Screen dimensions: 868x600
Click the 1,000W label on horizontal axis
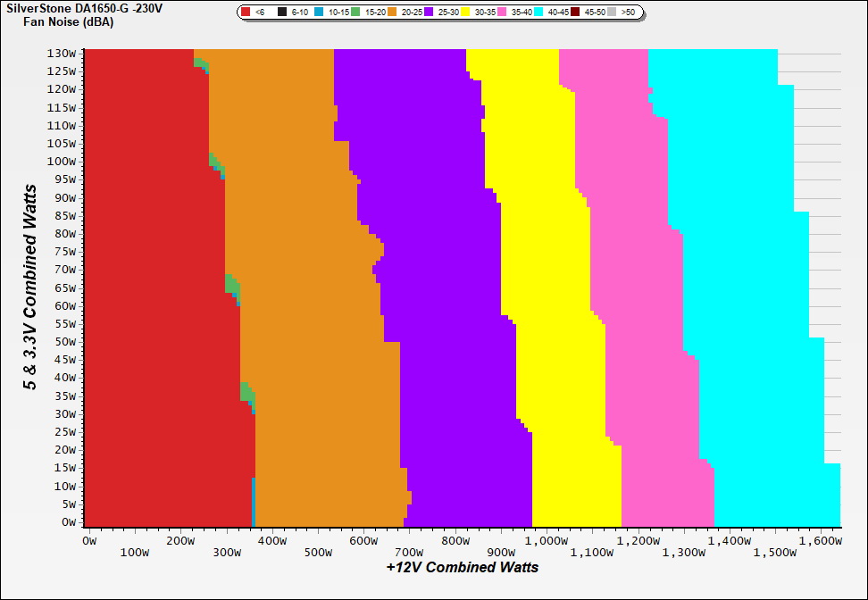[547, 540]
